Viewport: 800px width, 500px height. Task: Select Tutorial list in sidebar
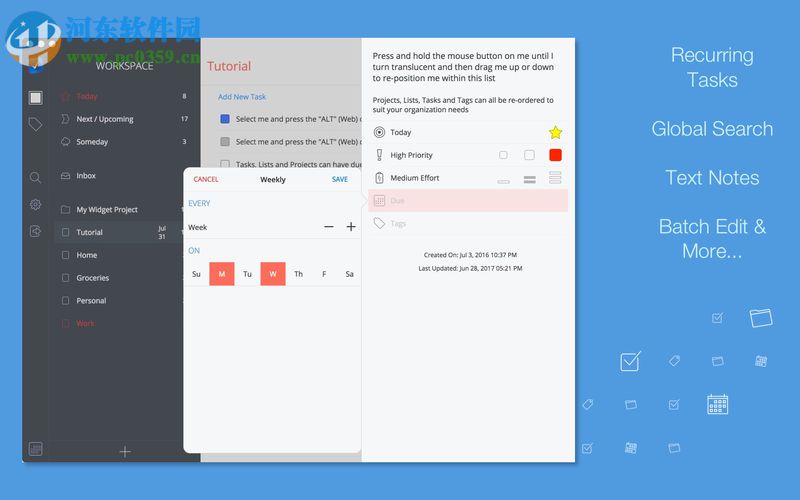120,232
